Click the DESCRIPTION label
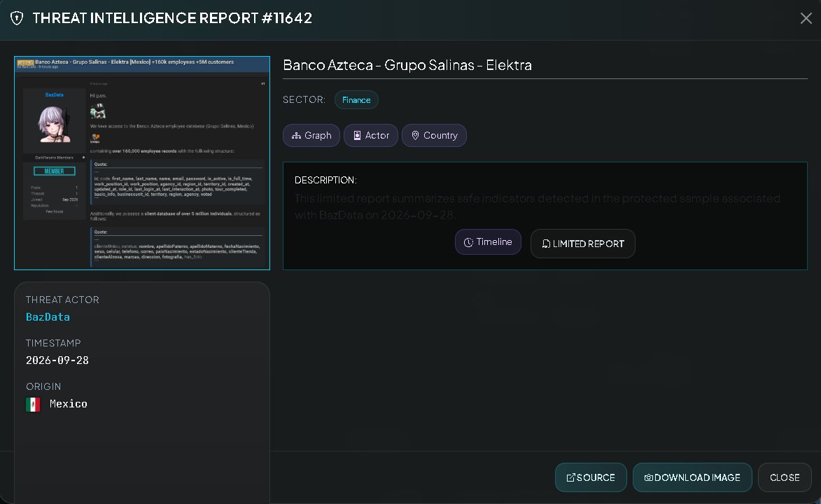This screenshot has width=821, height=504. click(325, 180)
